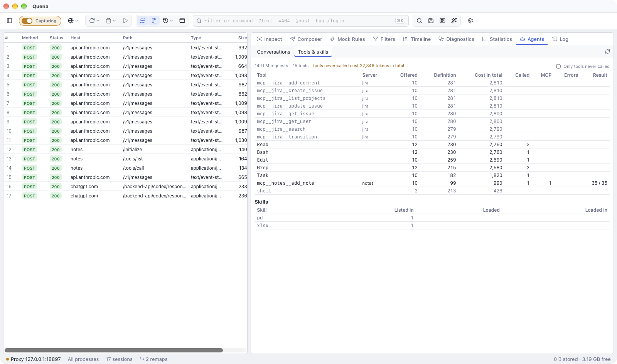Select the Agents tab
The height and width of the screenshot is (364, 617).
[532, 39]
